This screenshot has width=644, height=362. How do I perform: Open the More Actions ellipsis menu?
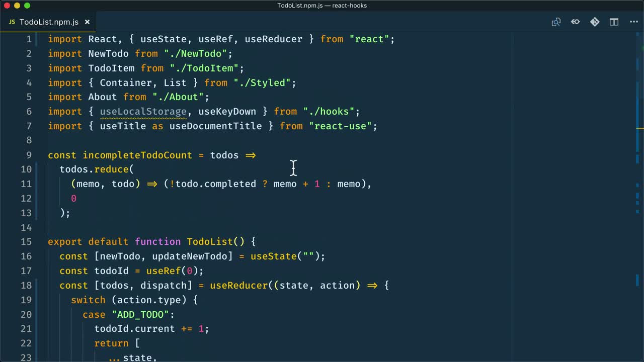[x=633, y=22]
